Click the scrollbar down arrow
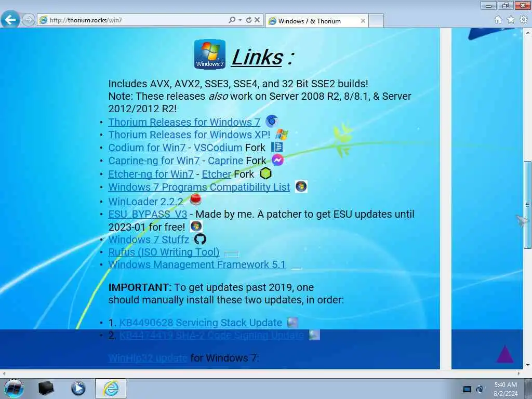 click(x=528, y=365)
